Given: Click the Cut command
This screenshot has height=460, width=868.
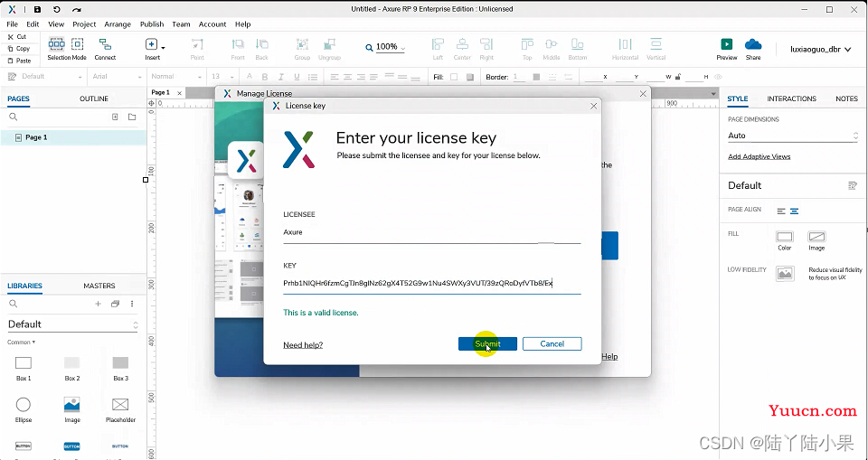Looking at the screenshot, I should pyautogui.click(x=18, y=36).
